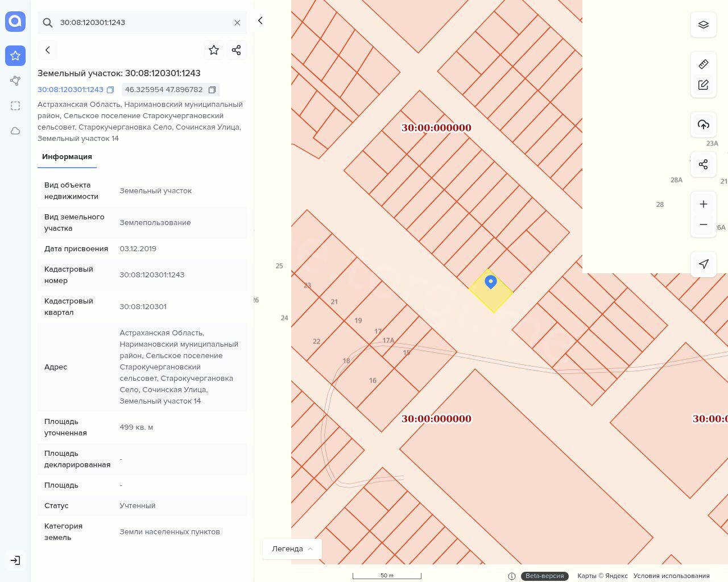The height and width of the screenshot is (582, 728).
Task: Copy the cadastral number 30:08:120301:1243
Action: pos(110,90)
